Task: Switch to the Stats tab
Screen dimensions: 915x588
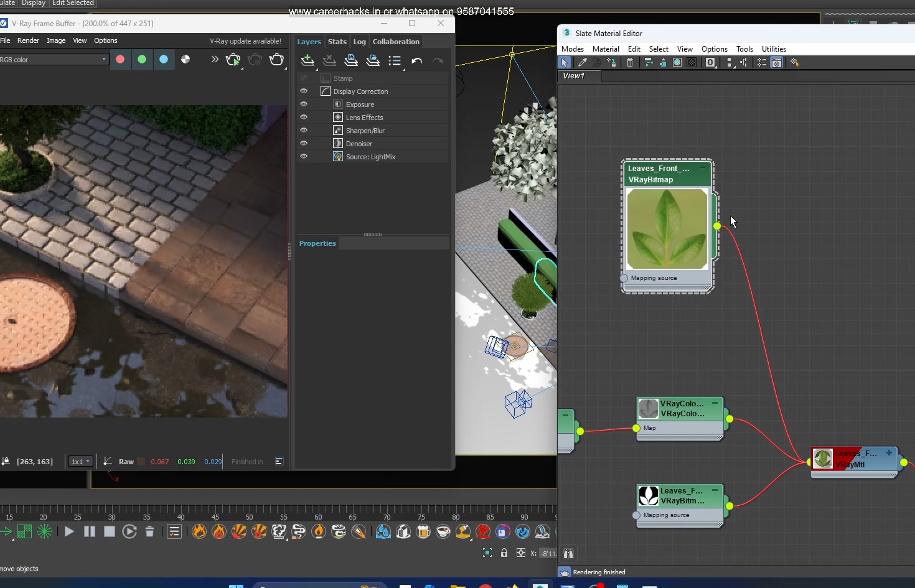Action: pyautogui.click(x=337, y=42)
